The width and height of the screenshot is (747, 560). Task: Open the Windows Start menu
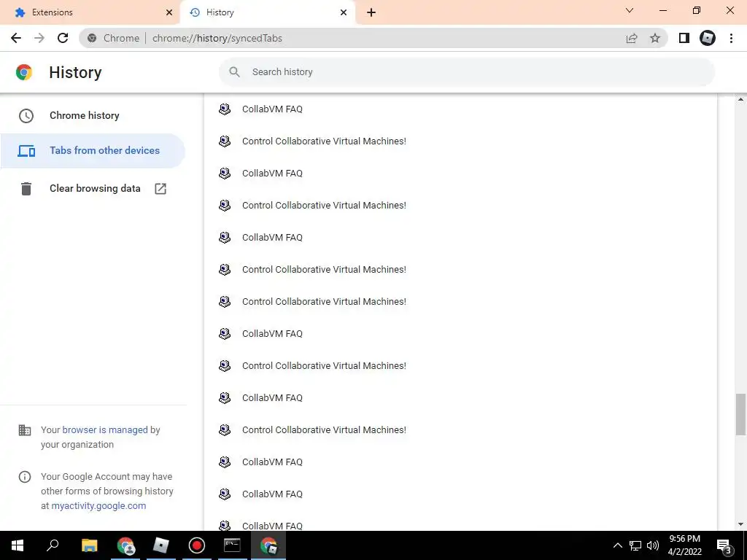(18, 545)
